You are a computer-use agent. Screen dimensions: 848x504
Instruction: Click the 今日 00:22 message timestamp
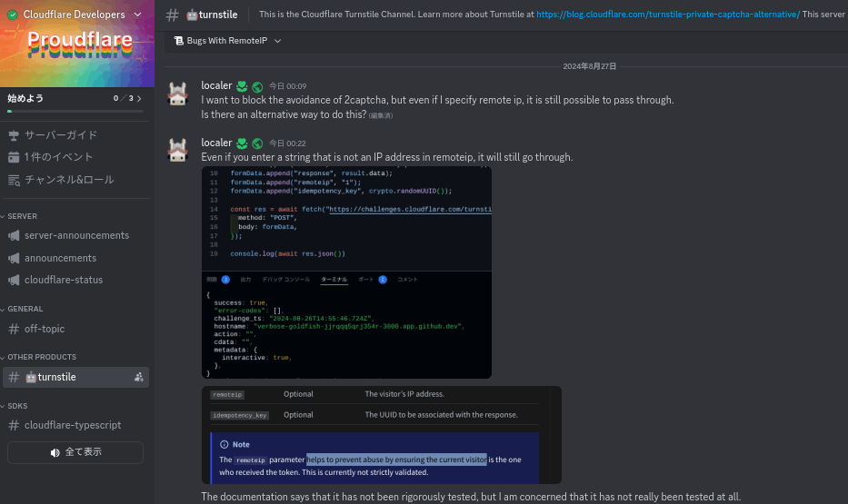pos(288,143)
